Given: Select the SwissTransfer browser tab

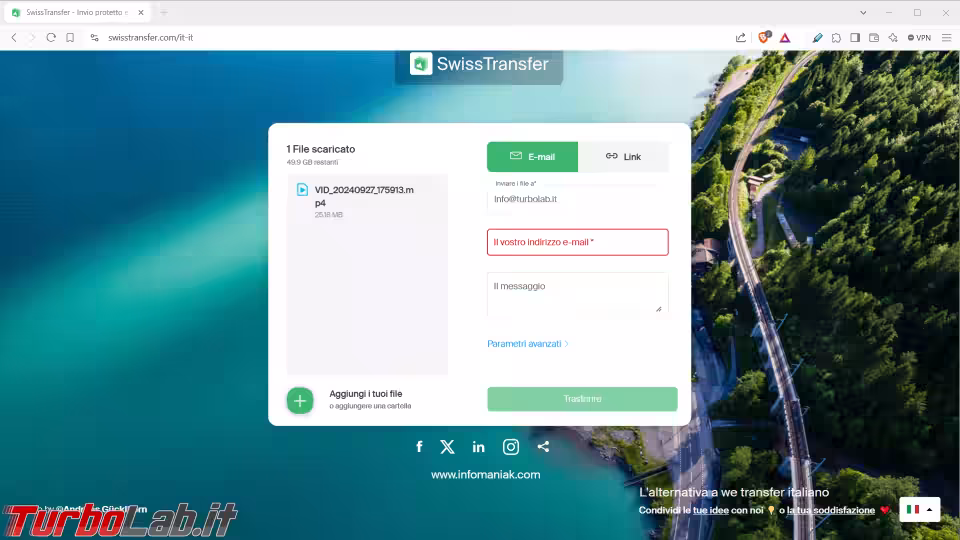Looking at the screenshot, I should [x=77, y=12].
